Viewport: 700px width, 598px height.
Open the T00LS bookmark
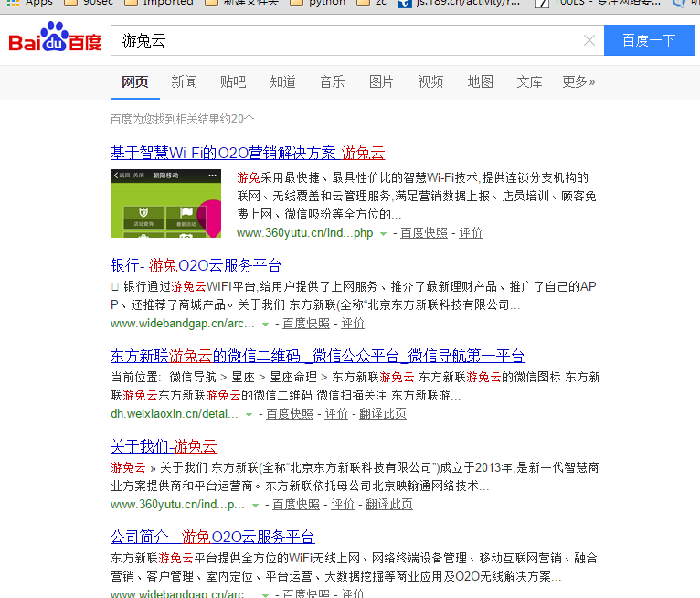598,3
